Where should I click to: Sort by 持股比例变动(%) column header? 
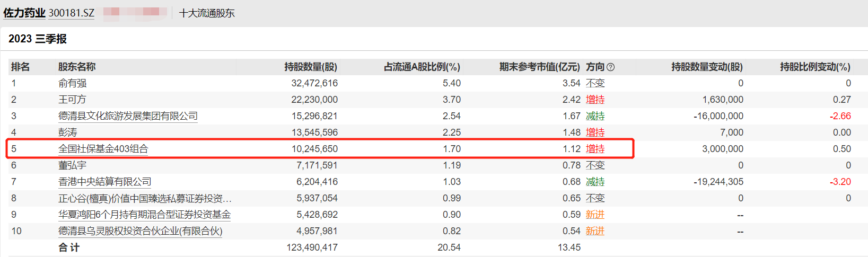[816, 67]
